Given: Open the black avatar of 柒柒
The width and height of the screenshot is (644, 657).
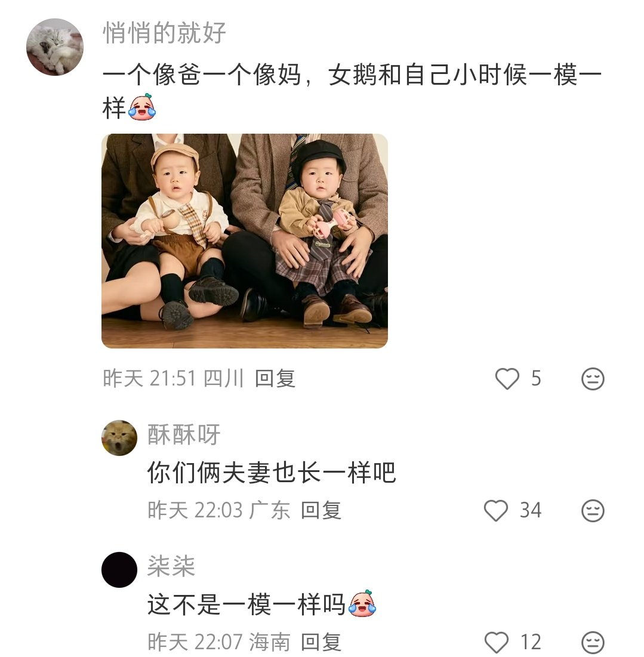Looking at the screenshot, I should (119, 570).
